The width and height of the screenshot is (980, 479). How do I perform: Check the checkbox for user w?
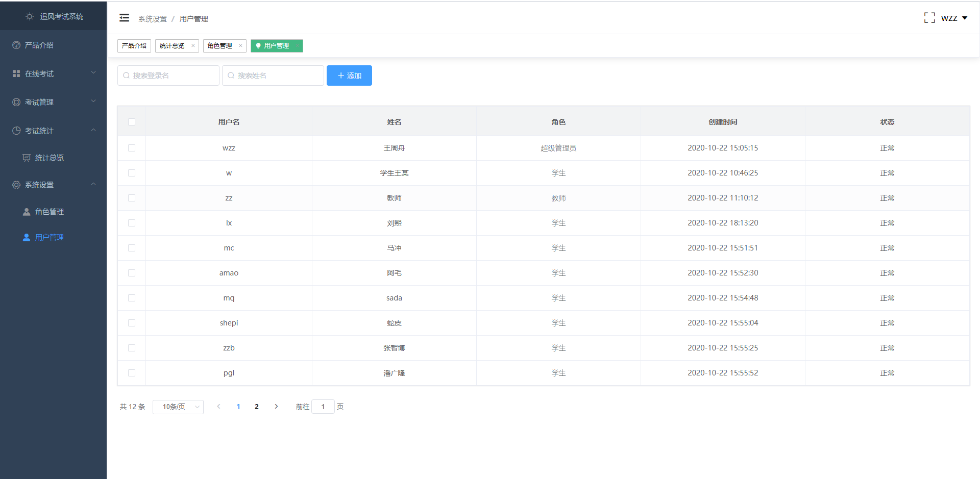click(132, 173)
